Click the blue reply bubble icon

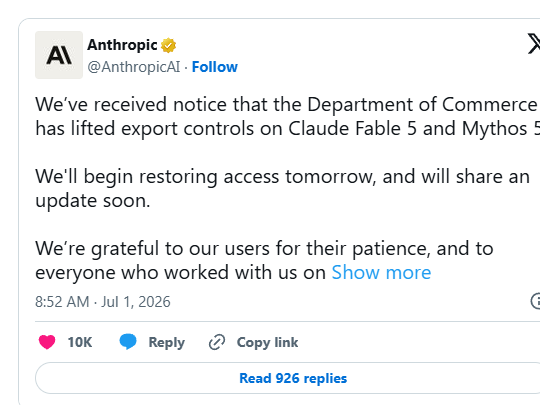point(128,342)
